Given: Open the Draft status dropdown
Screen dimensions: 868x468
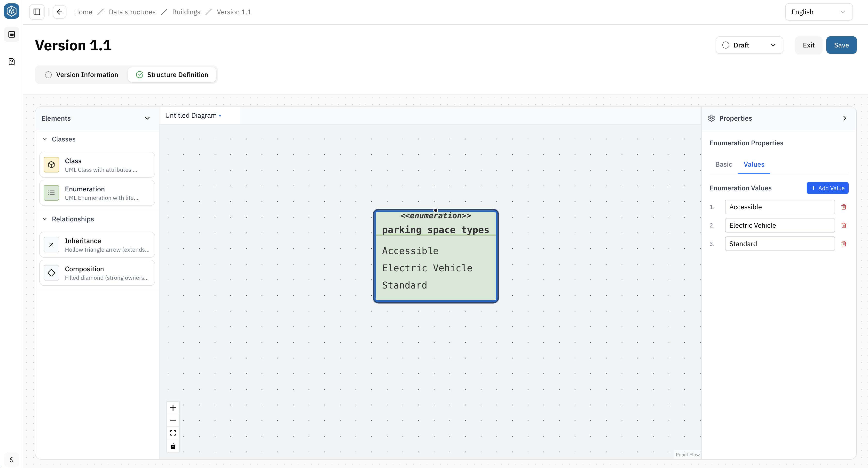Looking at the screenshot, I should click(749, 45).
